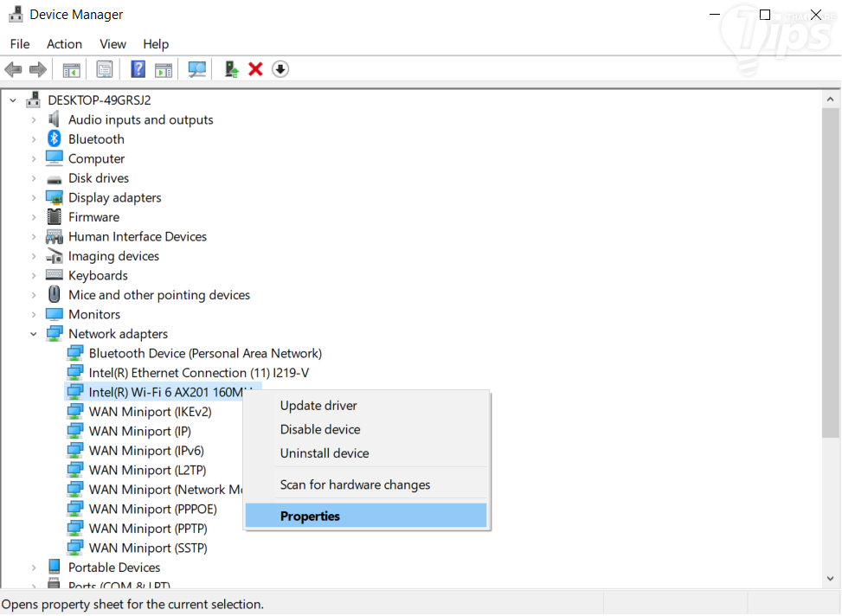Click the Audio inputs and outputs speaker icon
Image resolution: width=842 pixels, height=616 pixels.
[x=54, y=119]
